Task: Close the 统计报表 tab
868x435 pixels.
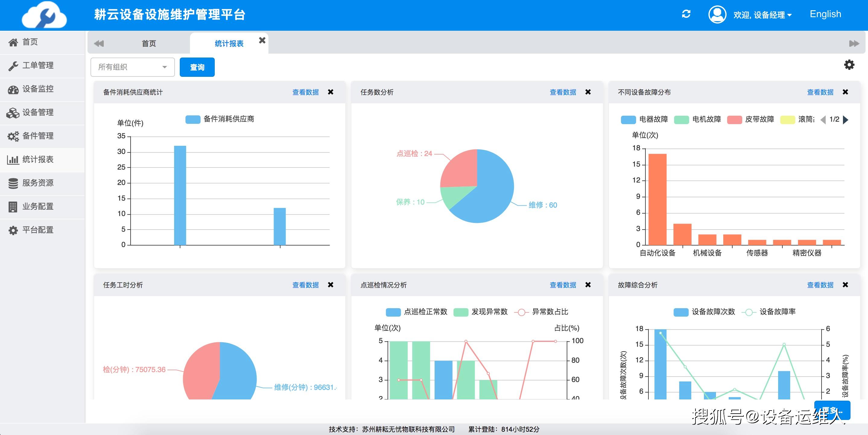Action: click(262, 40)
